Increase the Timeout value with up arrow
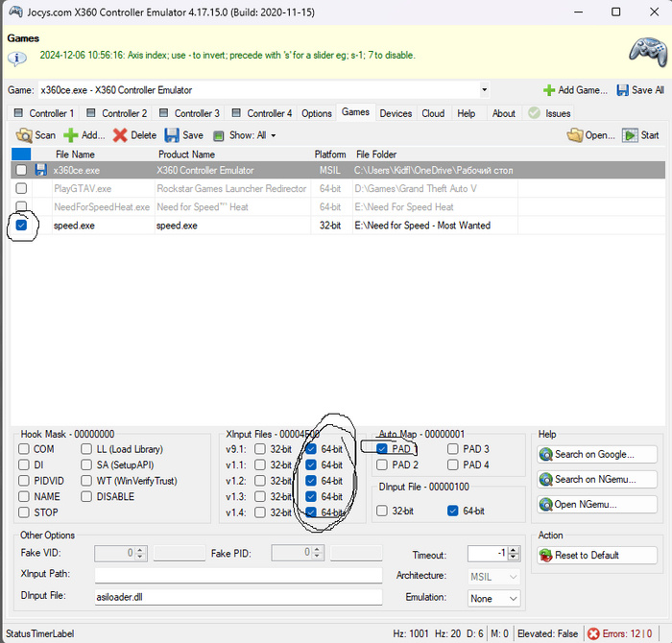 tap(515, 550)
